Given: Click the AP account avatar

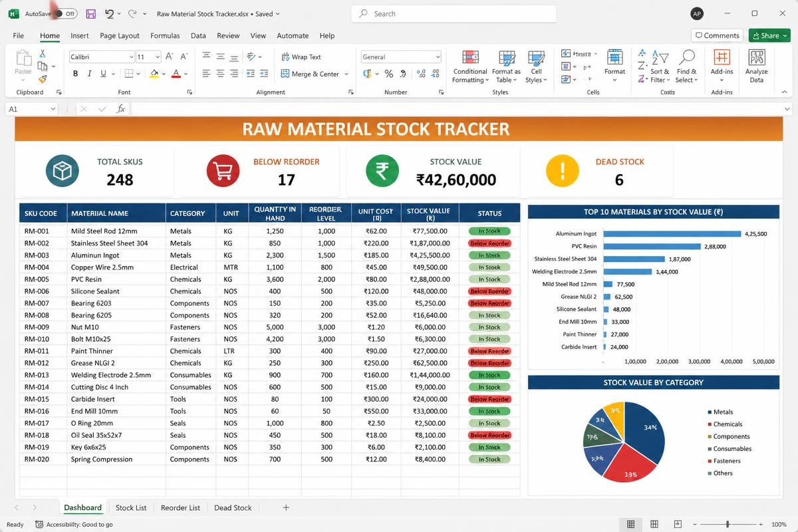Looking at the screenshot, I should coord(697,13).
